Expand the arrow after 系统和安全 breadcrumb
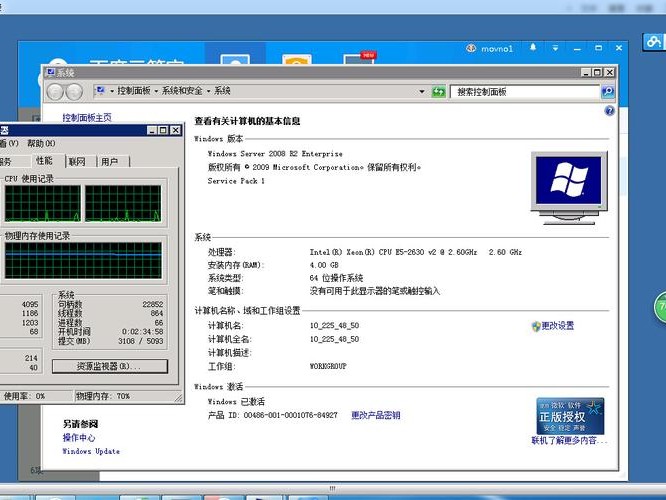 (209, 91)
